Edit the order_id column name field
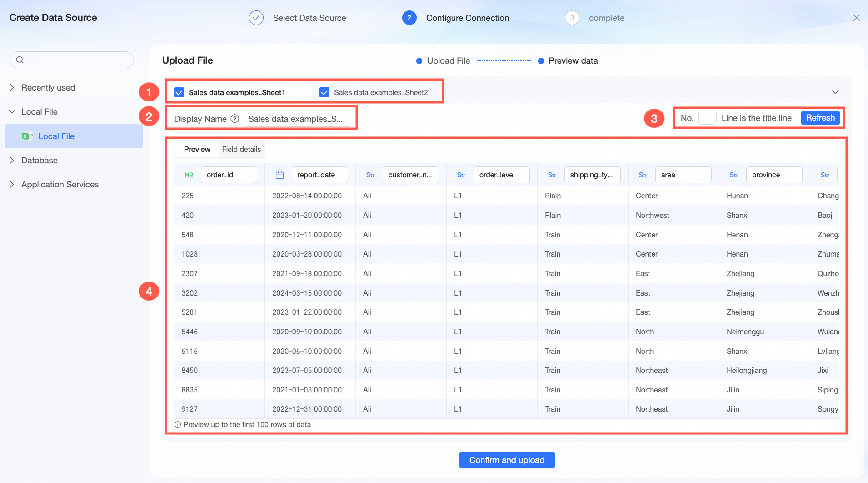 pos(229,175)
